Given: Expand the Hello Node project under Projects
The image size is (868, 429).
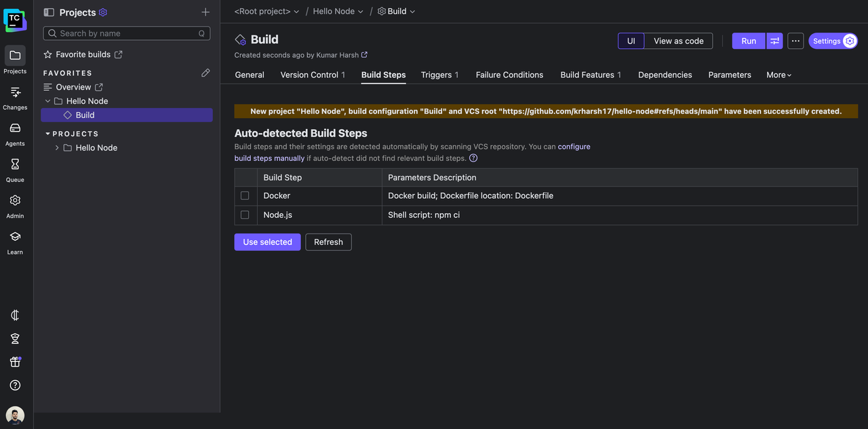Looking at the screenshot, I should tap(57, 148).
